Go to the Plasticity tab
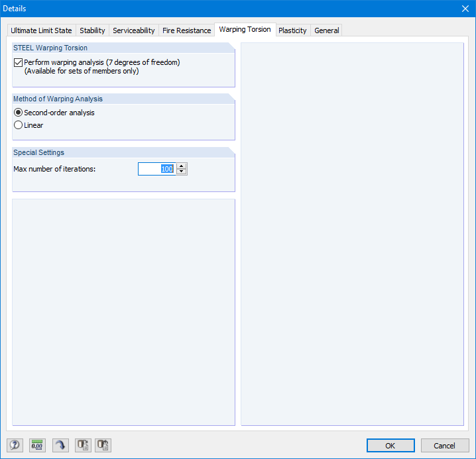Viewport: 476px width, 459px height. [292, 30]
